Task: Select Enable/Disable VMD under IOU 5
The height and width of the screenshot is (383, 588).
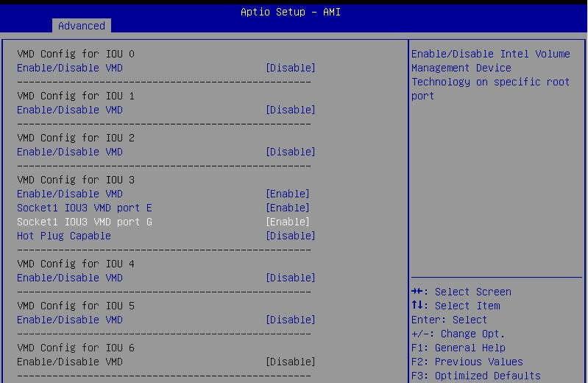Action: pyautogui.click(x=70, y=320)
